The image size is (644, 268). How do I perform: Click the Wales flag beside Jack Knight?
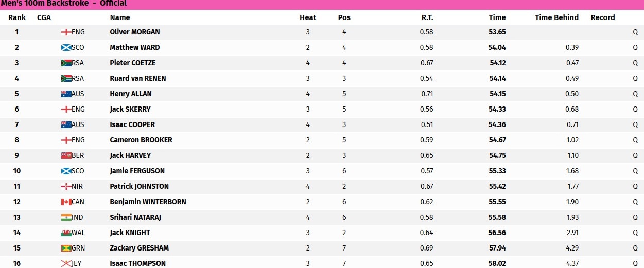point(66,233)
